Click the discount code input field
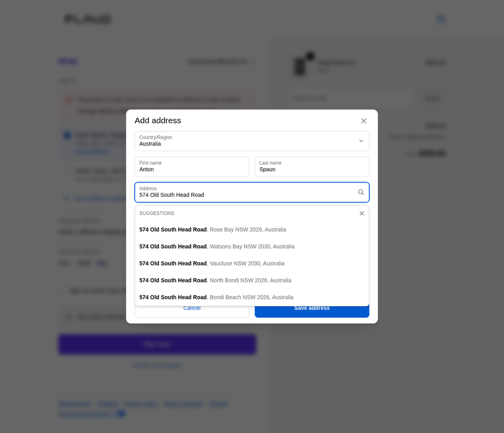 (350, 98)
